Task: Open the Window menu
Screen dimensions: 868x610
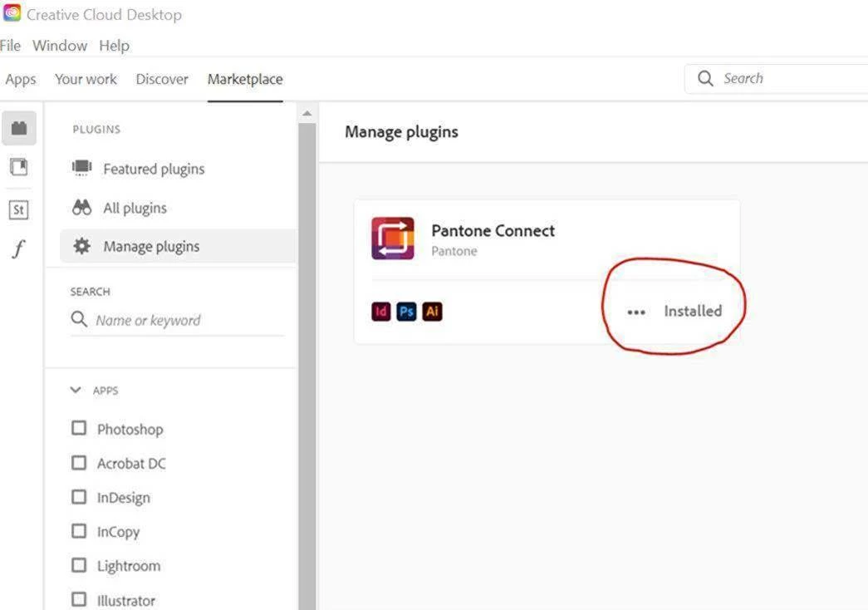Action: pos(60,46)
